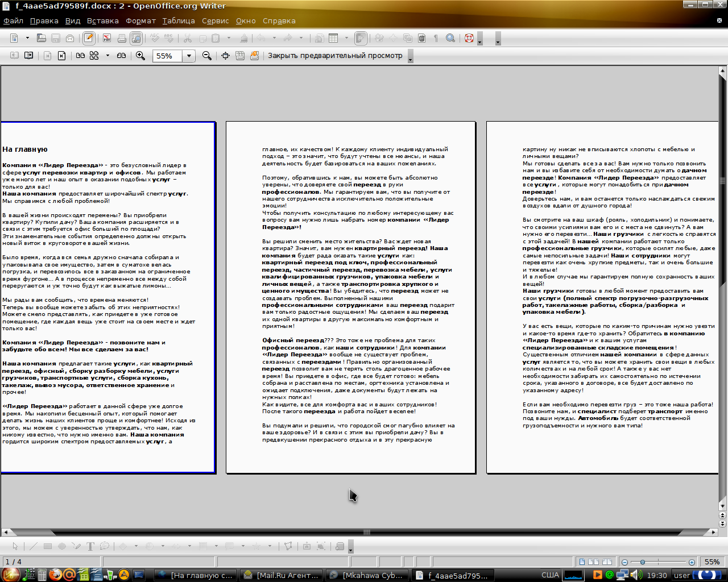Toggle the Page Preview button off
The width and height of the screenshot is (728, 582).
click(136, 38)
